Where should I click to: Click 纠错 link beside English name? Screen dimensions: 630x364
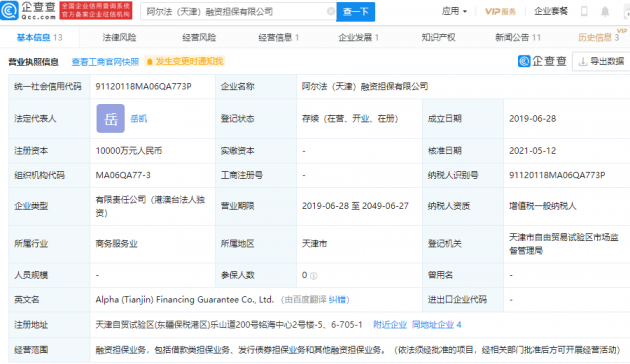337,300
